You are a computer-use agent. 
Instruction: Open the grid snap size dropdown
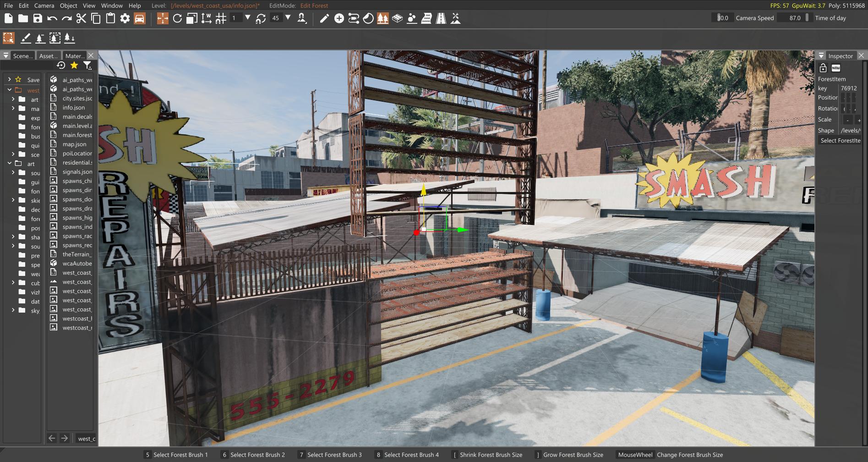click(248, 18)
